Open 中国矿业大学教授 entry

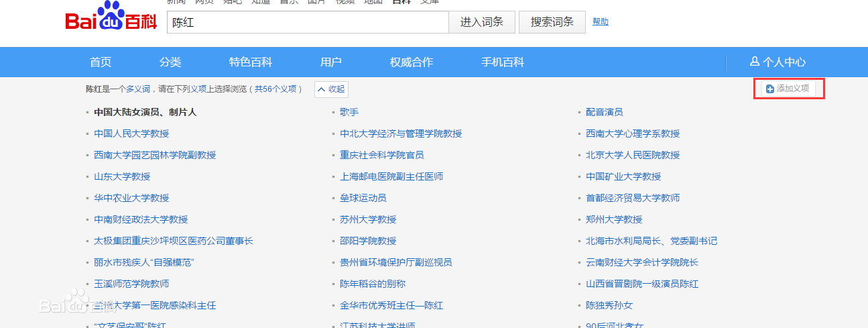[x=623, y=176]
